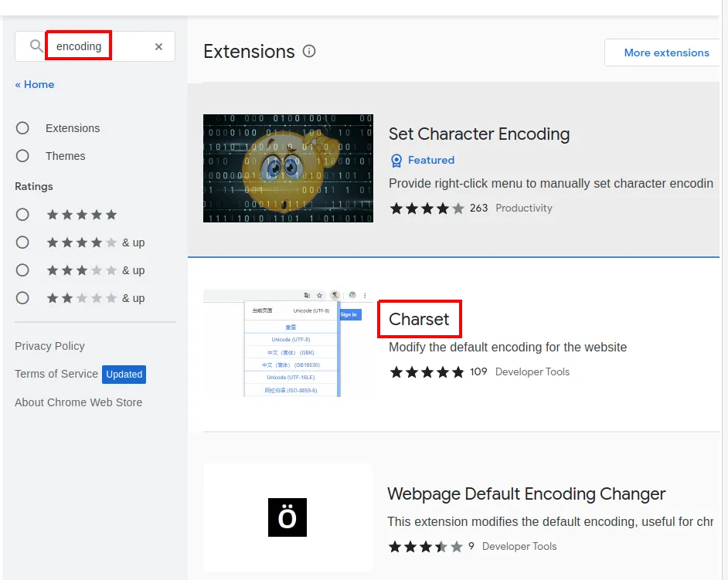728x580 pixels.
Task: Select the Themes radio filter
Action: click(22, 156)
